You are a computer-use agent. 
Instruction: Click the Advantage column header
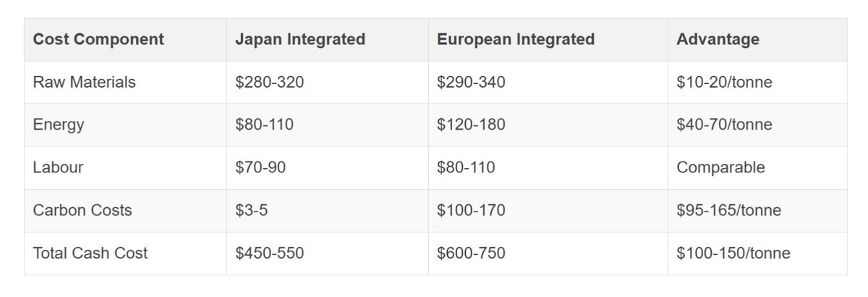[718, 39]
